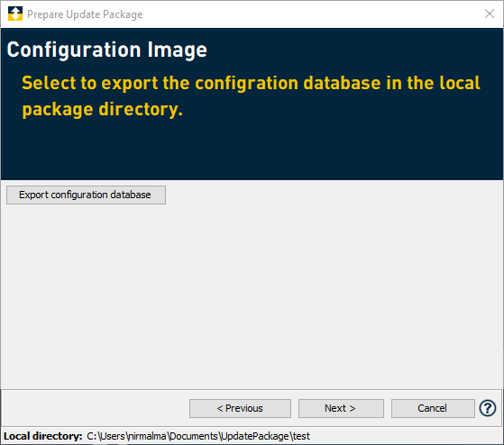Click the 'package directory.' instruction line

point(102,110)
